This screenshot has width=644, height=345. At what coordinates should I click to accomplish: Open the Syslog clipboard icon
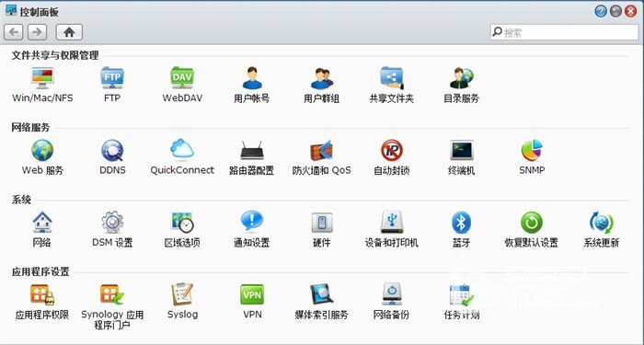182,295
